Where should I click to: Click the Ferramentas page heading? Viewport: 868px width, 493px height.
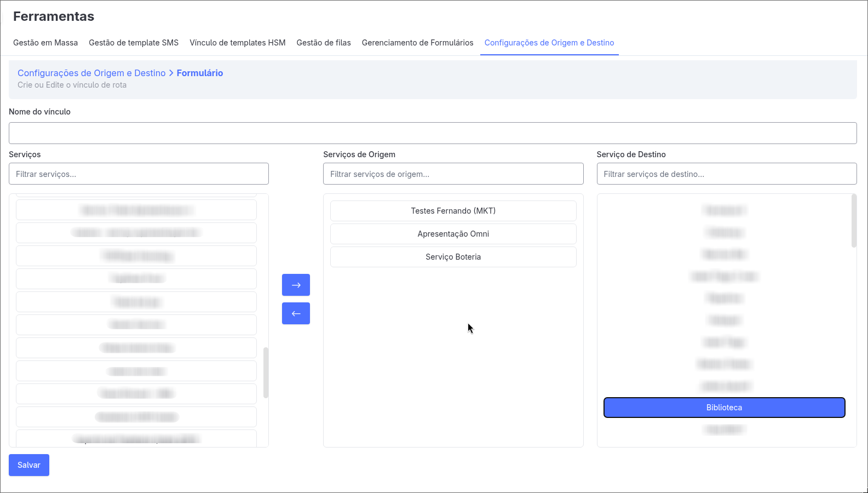point(54,16)
